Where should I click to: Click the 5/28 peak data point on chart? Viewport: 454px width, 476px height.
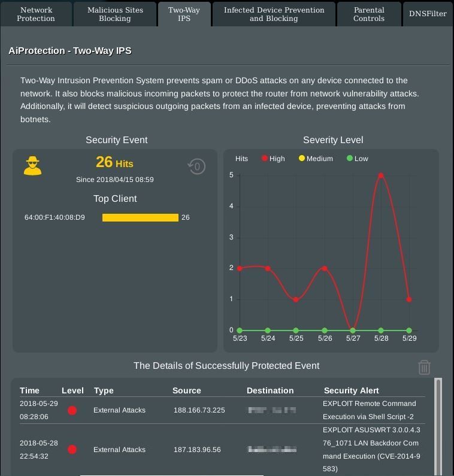coord(381,176)
